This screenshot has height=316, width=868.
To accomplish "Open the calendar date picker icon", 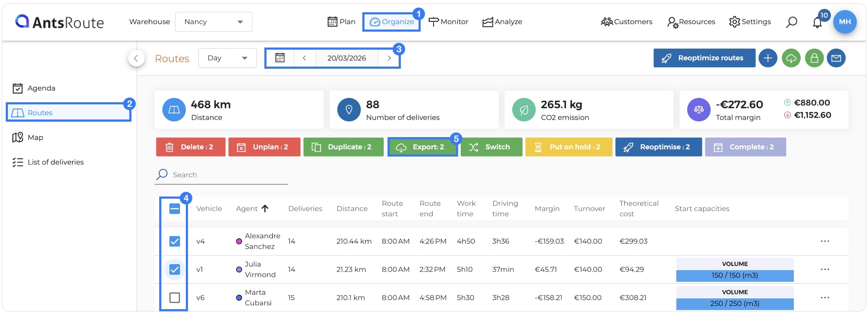I will (x=280, y=58).
